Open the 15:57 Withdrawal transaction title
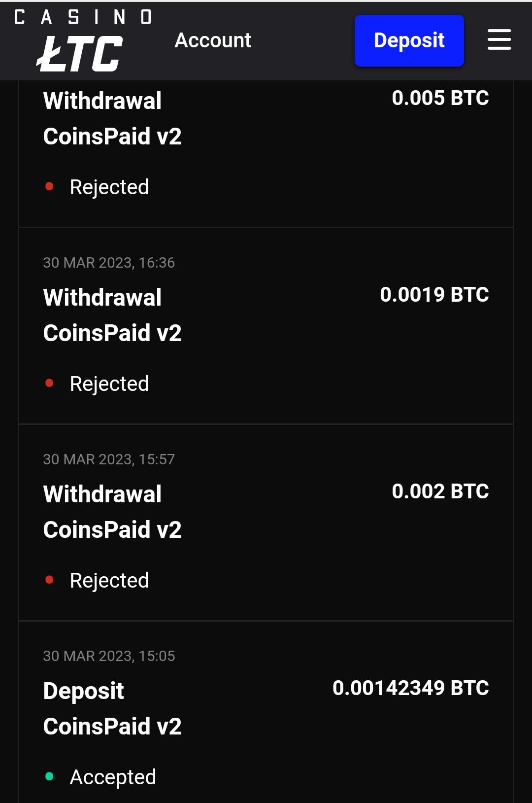 tap(102, 494)
